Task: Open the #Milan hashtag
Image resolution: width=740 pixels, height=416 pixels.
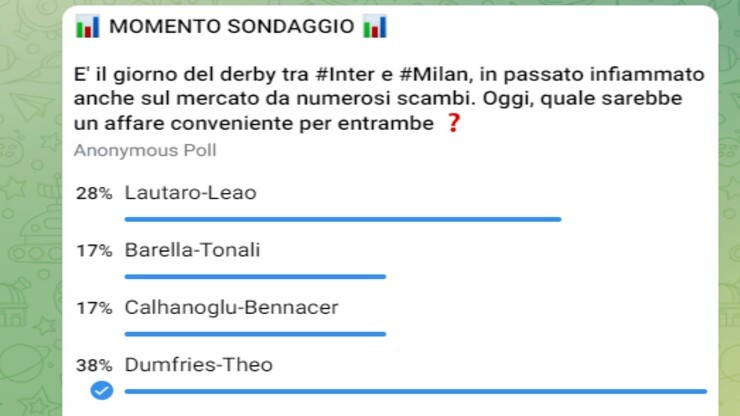Action: (x=431, y=75)
